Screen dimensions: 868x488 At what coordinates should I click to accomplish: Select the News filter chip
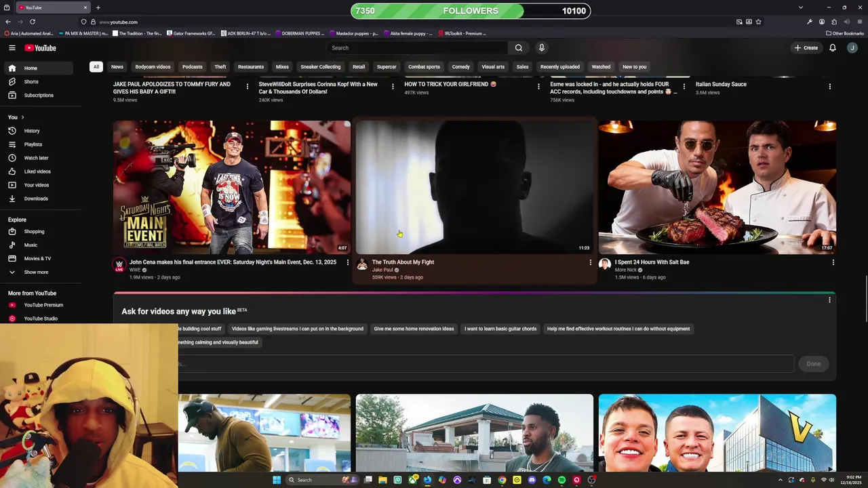(117, 66)
